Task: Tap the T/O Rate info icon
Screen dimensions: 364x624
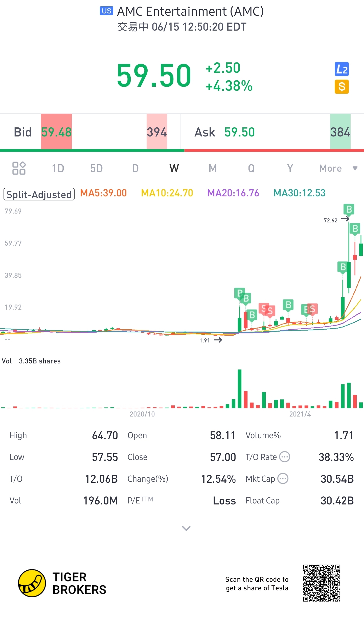Action: coord(285,457)
